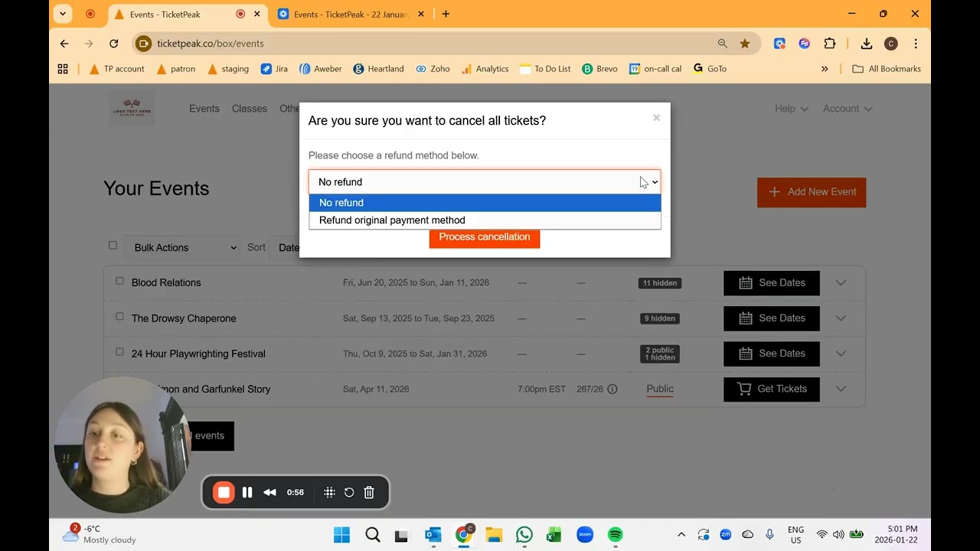Image resolution: width=980 pixels, height=551 pixels.
Task: Open Spotify from taskbar
Action: point(616,535)
